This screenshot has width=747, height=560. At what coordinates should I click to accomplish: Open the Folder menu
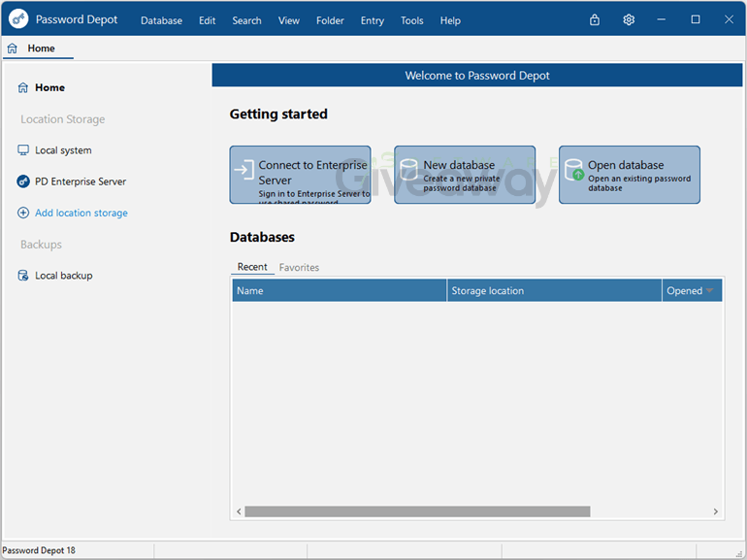330,20
